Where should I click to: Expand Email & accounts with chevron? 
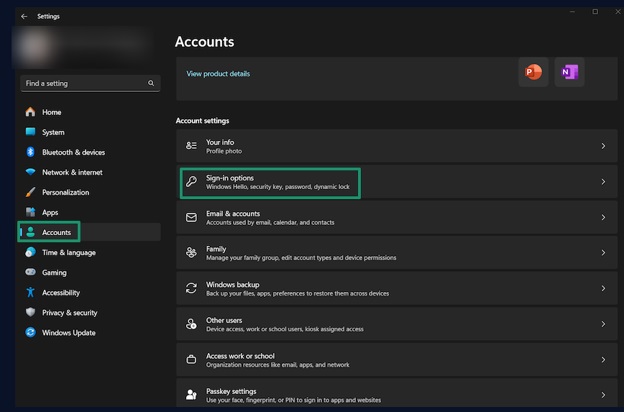coord(603,217)
